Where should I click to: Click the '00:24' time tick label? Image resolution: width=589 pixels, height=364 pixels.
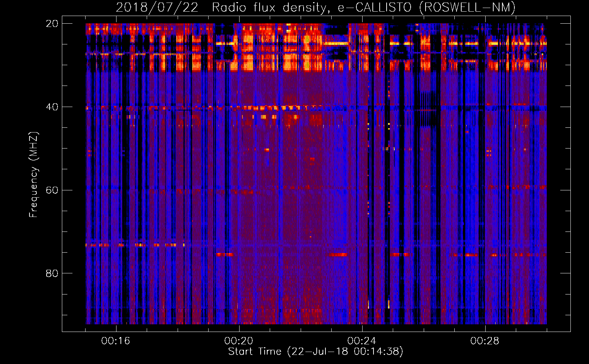362,341
